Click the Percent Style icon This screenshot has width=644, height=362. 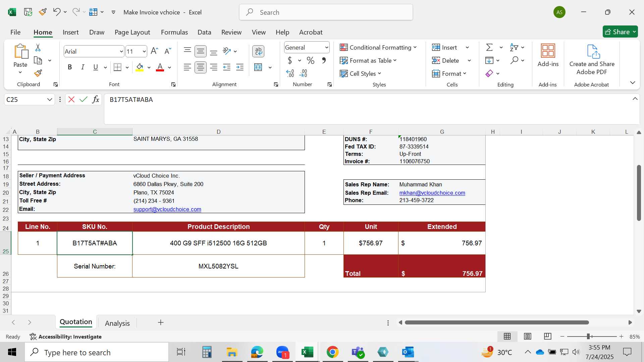pos(311,61)
